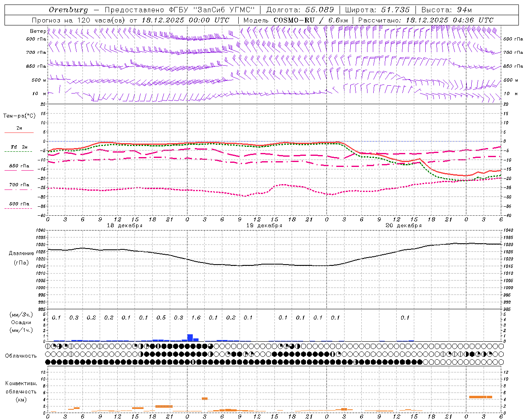Select the Модель COSMO-RU / 6.6км label

(296, 20)
